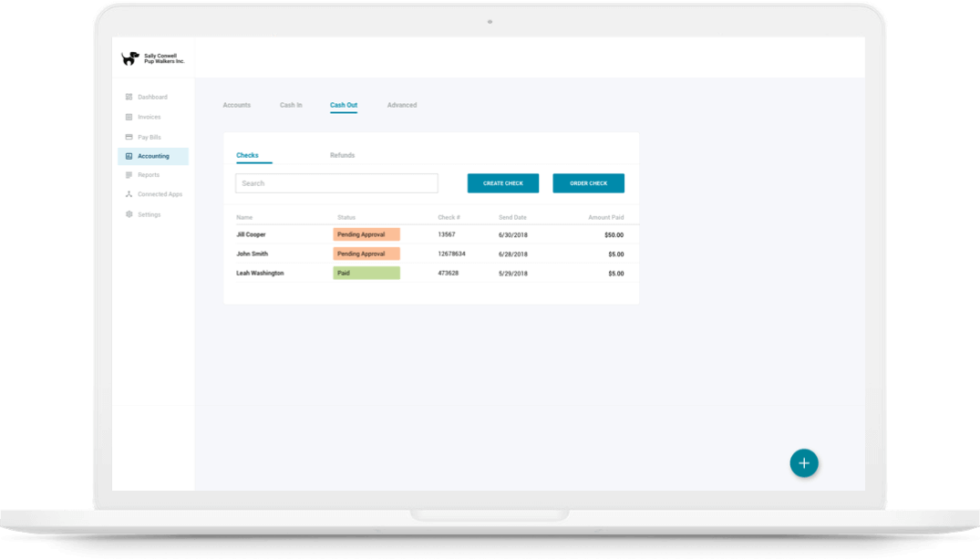This screenshot has width=980, height=560.
Task: Switch to the Refunds sub-tab
Action: (x=342, y=156)
